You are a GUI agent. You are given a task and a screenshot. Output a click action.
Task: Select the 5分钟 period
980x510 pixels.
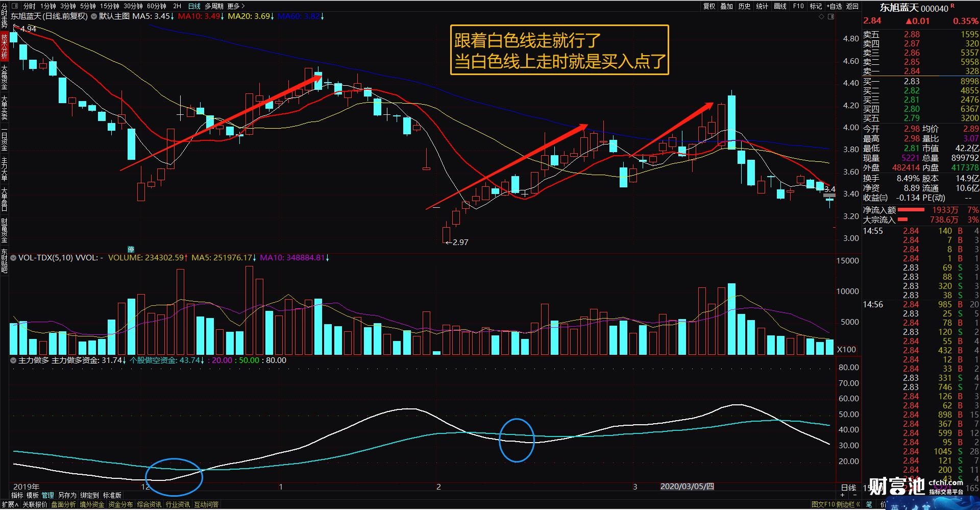pyautogui.click(x=88, y=6)
